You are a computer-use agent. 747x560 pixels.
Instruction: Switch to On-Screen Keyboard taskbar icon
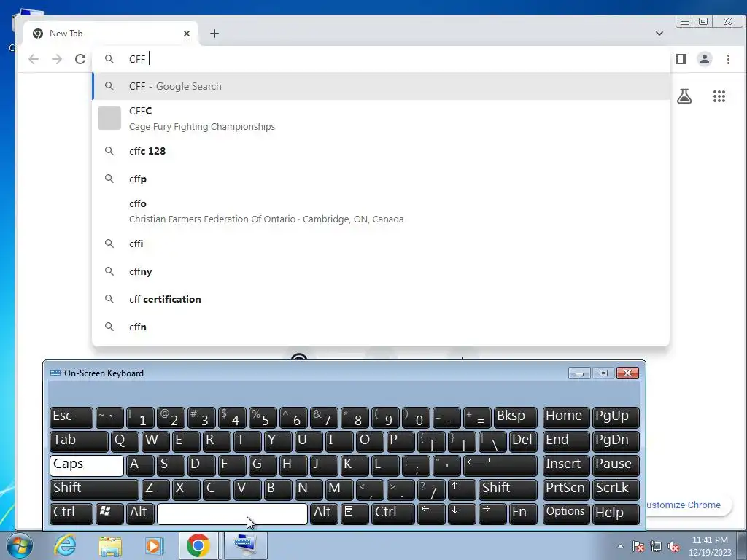tap(245, 545)
